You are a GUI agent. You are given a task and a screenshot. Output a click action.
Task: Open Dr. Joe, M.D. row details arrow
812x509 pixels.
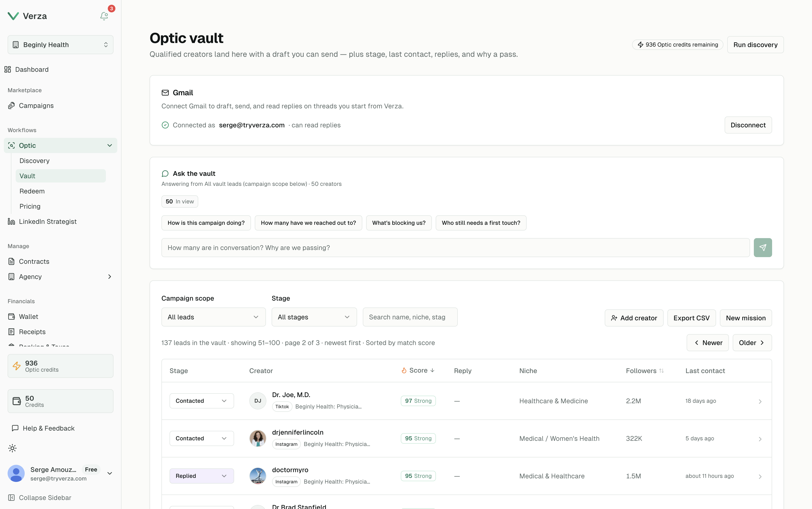tap(760, 401)
